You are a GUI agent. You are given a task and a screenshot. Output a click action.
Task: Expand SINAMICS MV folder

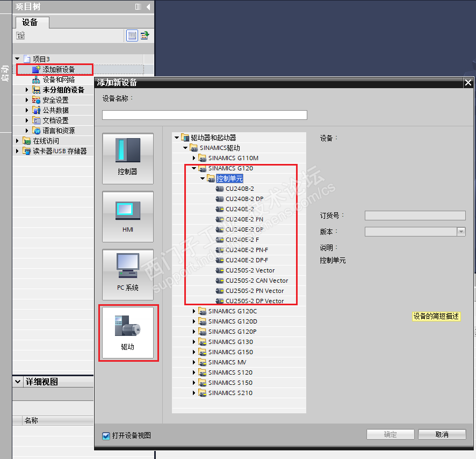coord(194,362)
